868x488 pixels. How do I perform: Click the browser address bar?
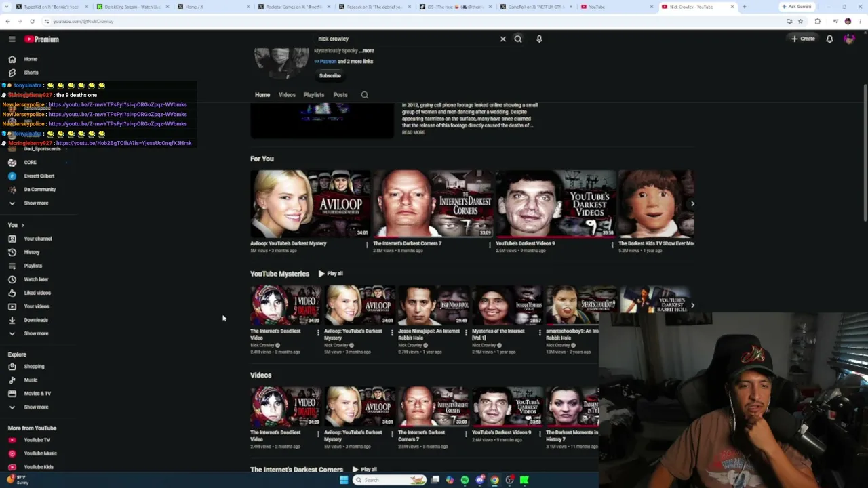click(407, 21)
